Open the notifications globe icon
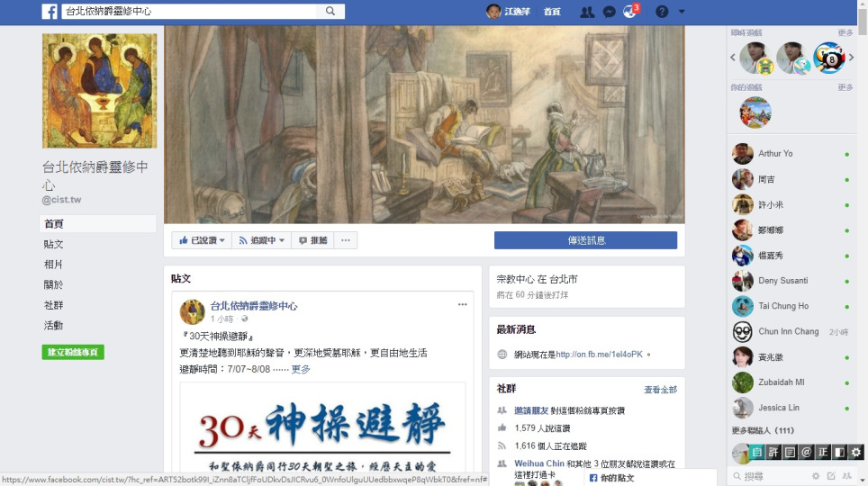Image resolution: width=868 pixels, height=486 pixels. pos(629,12)
